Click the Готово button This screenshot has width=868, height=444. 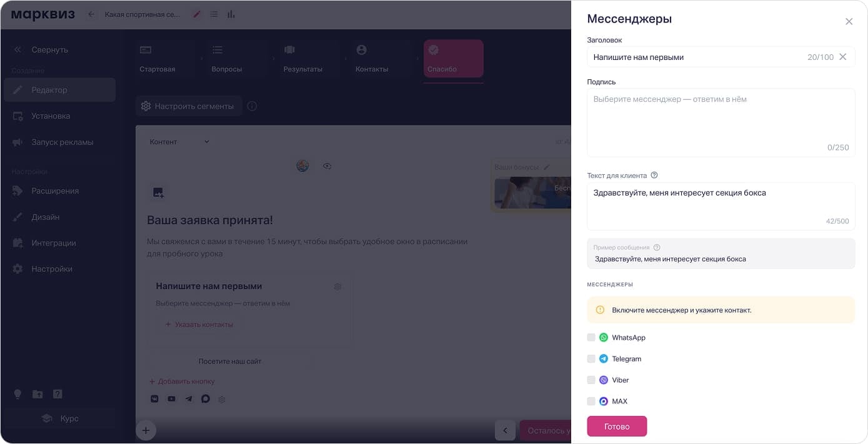point(617,427)
